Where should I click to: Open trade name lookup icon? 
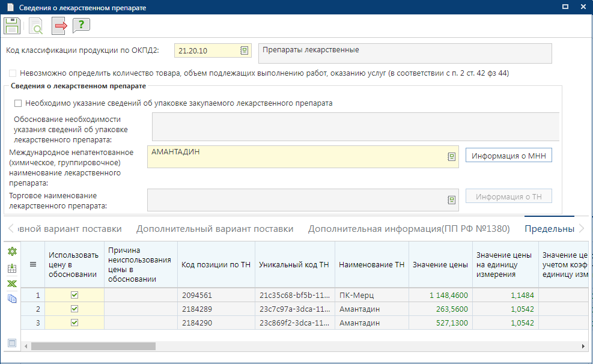[452, 200]
